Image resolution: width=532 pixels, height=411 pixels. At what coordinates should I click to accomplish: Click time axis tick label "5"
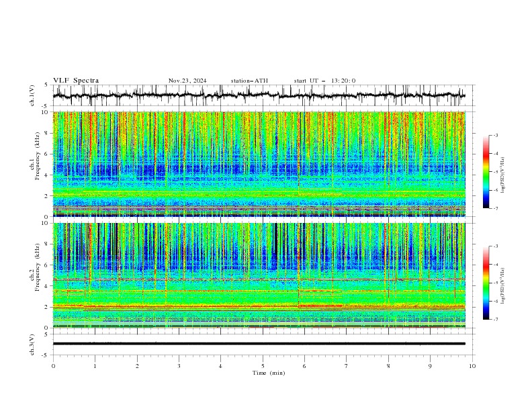263,366
